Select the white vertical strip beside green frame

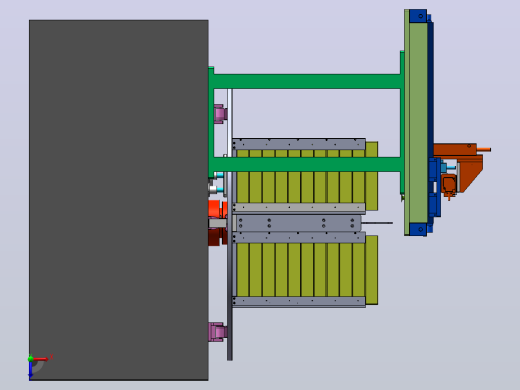[230, 123]
